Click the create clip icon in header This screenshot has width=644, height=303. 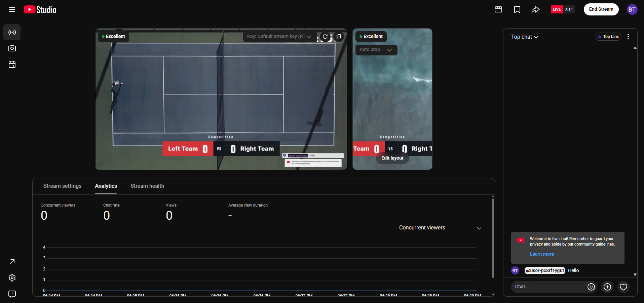498,9
